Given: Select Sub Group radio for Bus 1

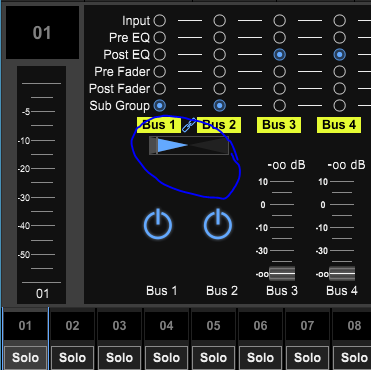Looking at the screenshot, I should coord(160,106).
